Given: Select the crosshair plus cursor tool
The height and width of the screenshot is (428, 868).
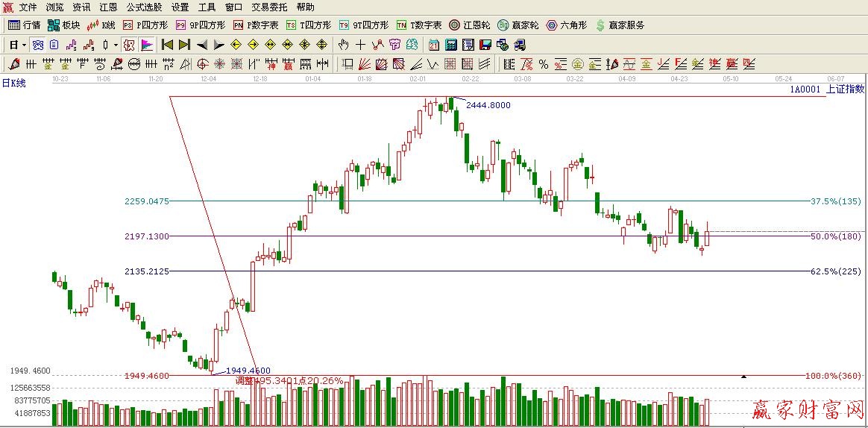Looking at the screenshot, I should 361,45.
